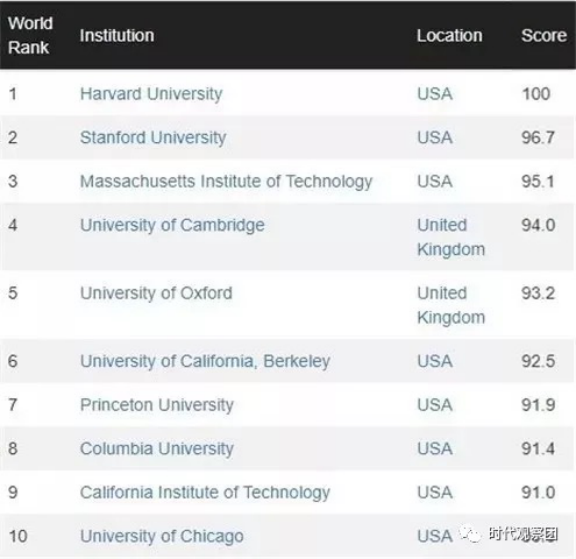Screen dimensions: 576x559
Task: Click the Institution column header
Action: click(117, 36)
